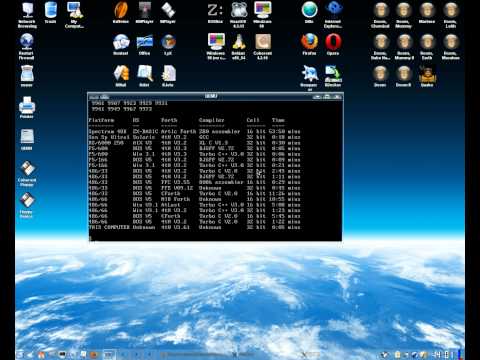This screenshot has height=360, width=480.
Task: Open the Z: emulator desktop icon
Action: click(215, 12)
